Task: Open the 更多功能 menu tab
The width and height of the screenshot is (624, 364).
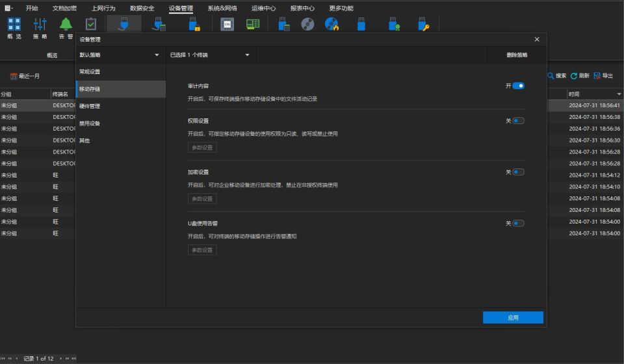Action: [341, 8]
